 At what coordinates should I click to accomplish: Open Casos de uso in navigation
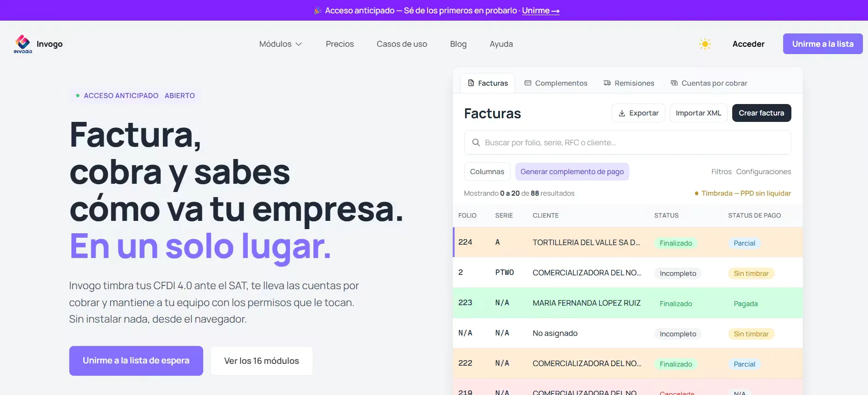[401, 44]
